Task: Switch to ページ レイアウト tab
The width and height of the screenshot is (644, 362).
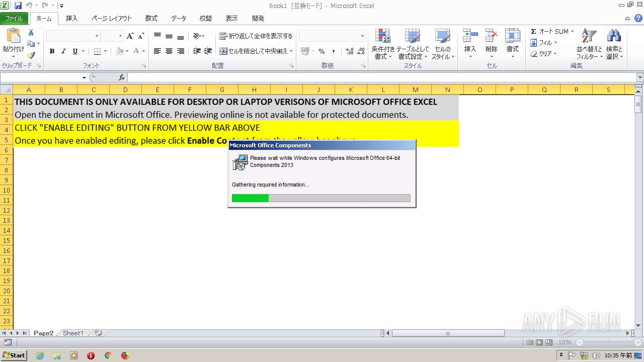Action: 112,19
